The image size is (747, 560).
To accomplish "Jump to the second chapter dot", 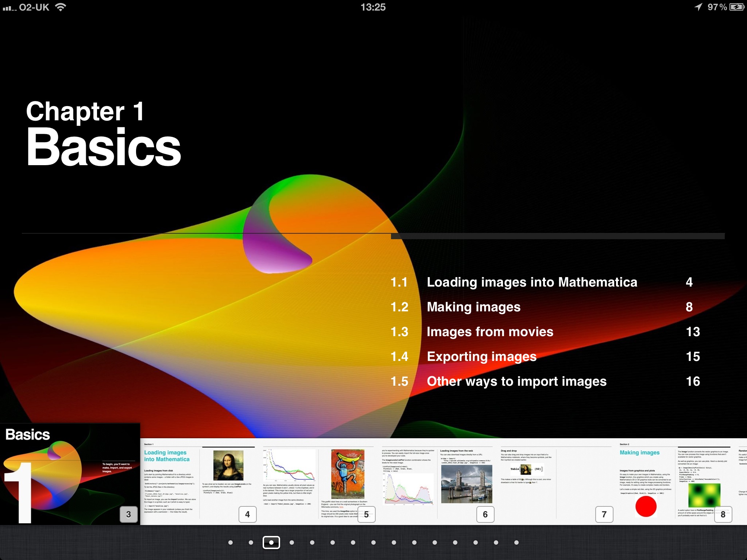I will coord(251,542).
